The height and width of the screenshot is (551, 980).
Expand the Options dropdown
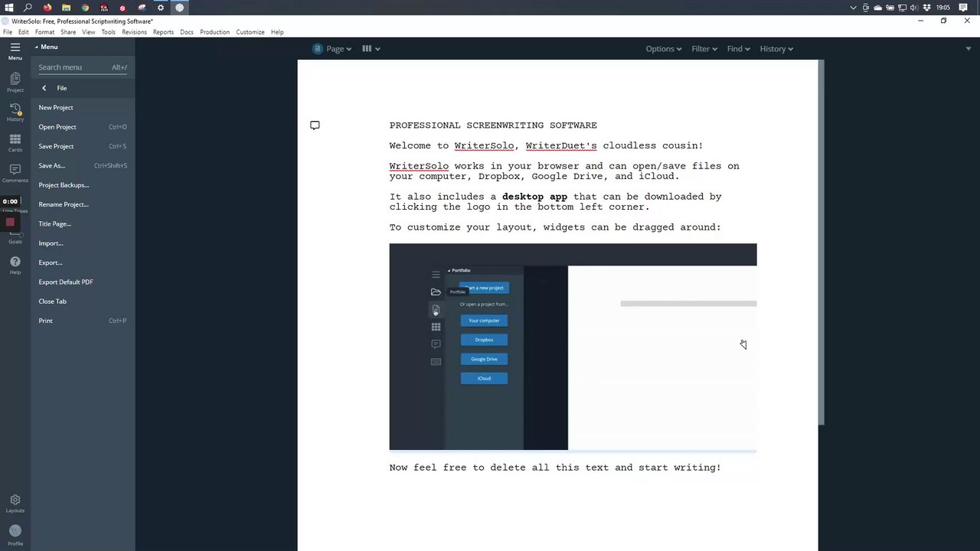(x=663, y=49)
